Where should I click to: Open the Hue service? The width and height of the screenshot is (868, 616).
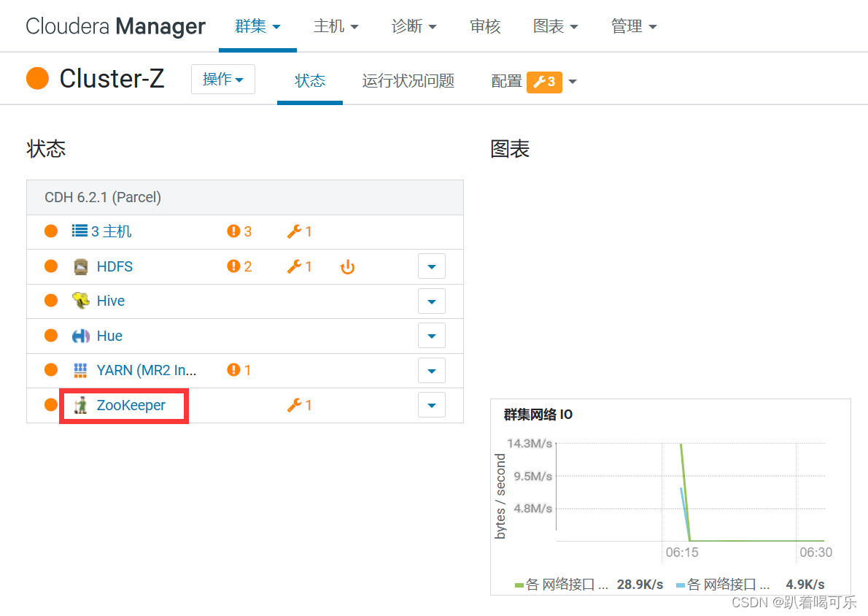(109, 336)
